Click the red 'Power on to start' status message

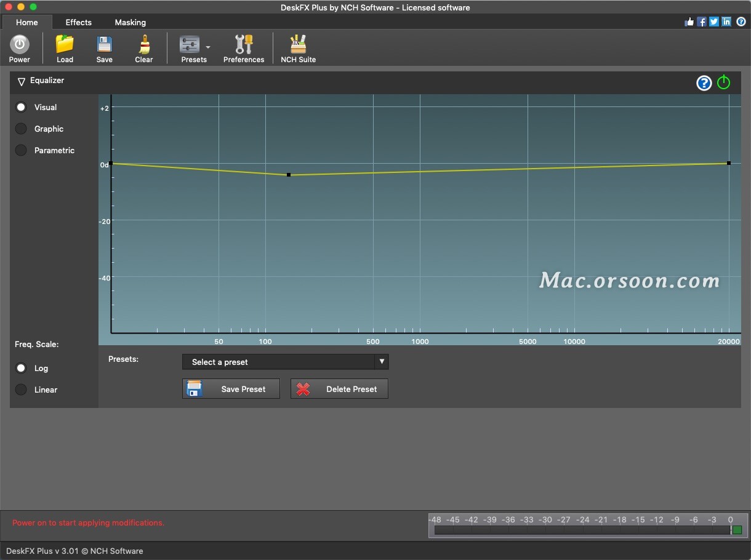click(x=88, y=522)
